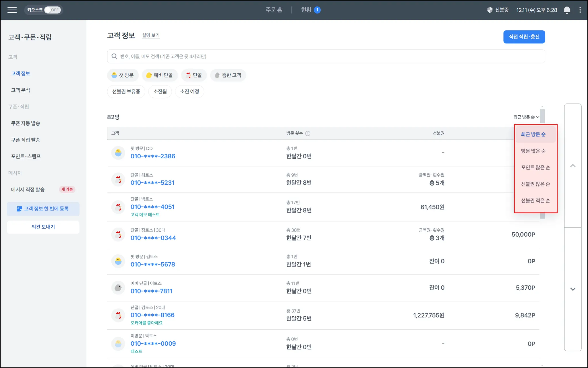Toggle the 첫 방문 filter chip
Viewport: 588px width, 368px height.
pos(123,75)
